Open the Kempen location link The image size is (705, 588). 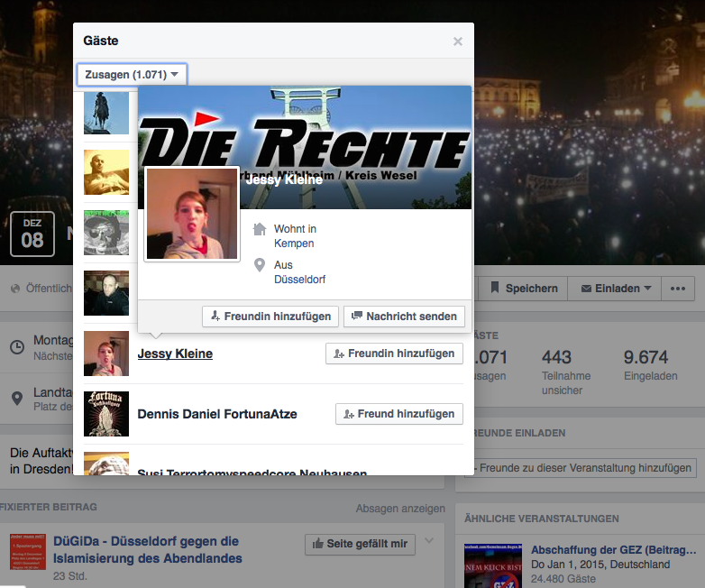coord(294,243)
